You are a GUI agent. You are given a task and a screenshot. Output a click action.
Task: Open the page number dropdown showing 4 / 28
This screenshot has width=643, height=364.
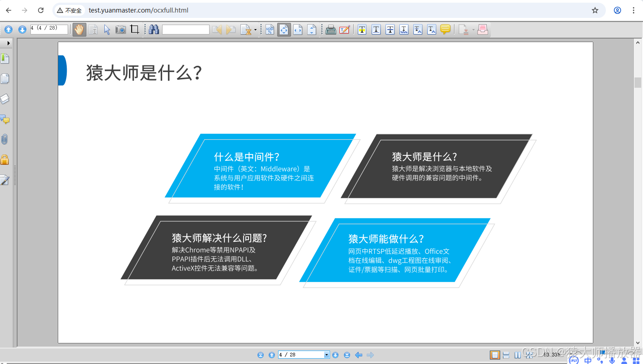point(327,355)
